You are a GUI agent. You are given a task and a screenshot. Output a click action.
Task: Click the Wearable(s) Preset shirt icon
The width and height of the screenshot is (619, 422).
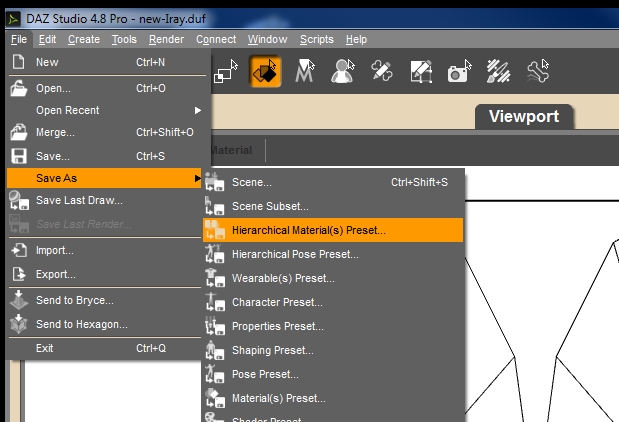pos(215,278)
